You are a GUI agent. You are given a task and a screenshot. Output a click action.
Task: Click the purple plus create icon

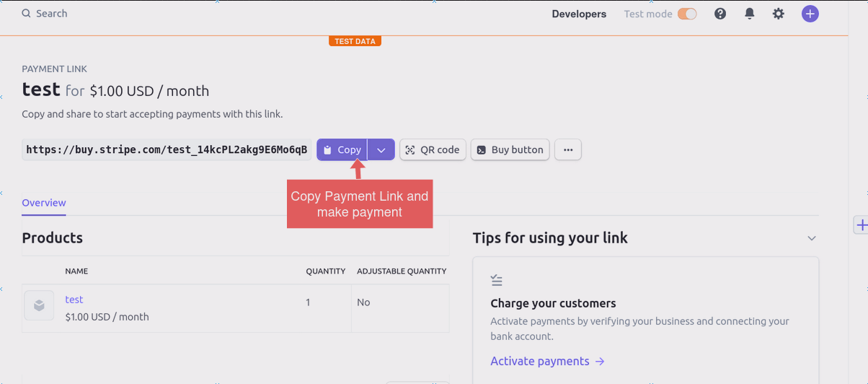[810, 14]
